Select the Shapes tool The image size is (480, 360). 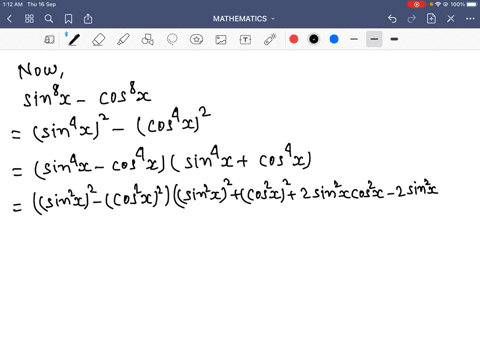(x=147, y=39)
